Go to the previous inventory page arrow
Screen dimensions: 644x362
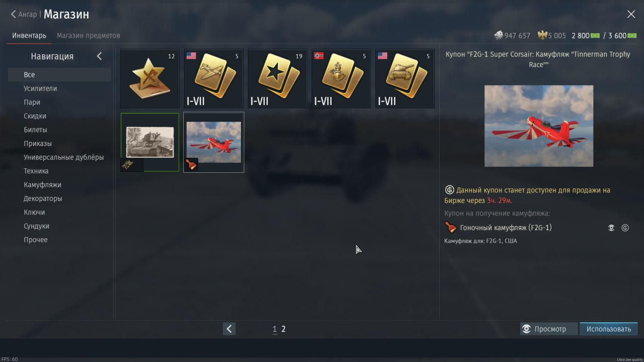pyautogui.click(x=229, y=329)
